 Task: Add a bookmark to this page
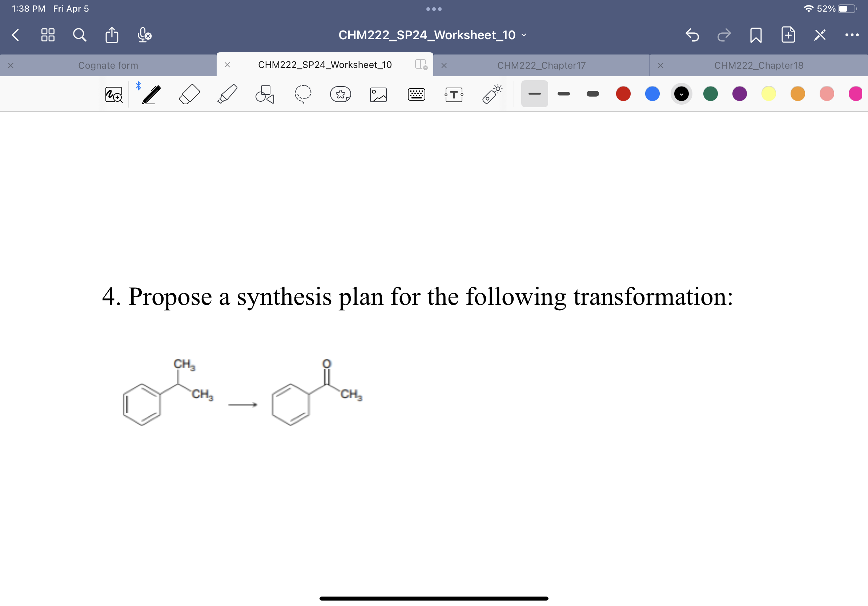click(755, 35)
